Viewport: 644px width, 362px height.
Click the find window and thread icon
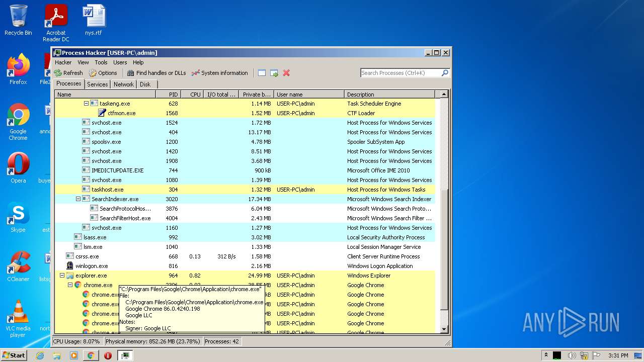pos(274,73)
